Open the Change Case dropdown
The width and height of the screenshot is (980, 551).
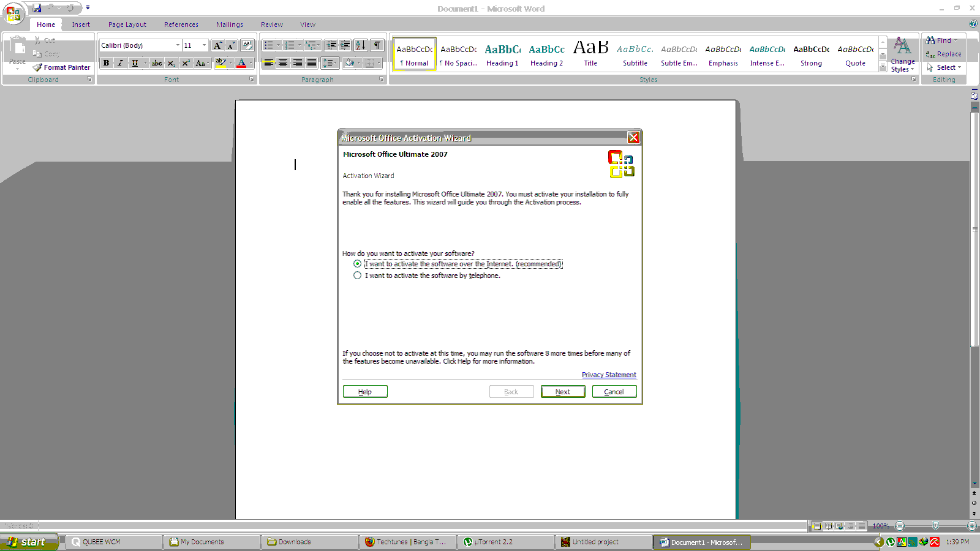click(202, 63)
